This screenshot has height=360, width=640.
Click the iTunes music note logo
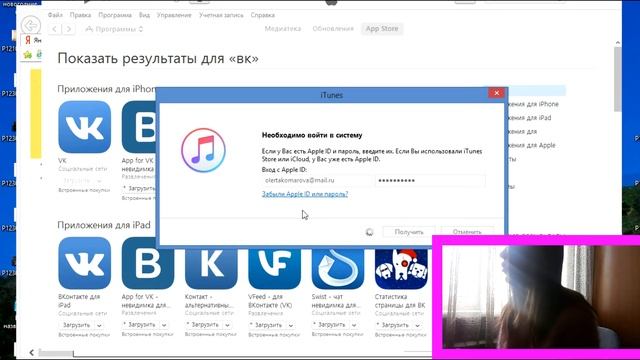[x=203, y=150]
